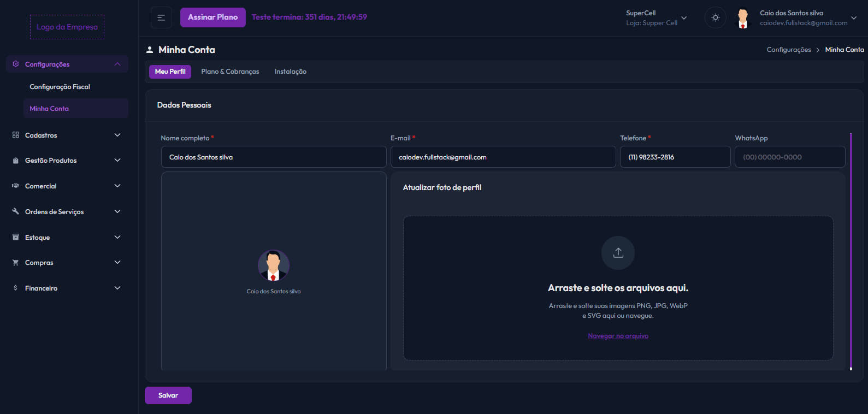Click the Ordens de Serviços wrench icon
Image resolution: width=868 pixels, height=414 pixels.
pyautogui.click(x=15, y=211)
